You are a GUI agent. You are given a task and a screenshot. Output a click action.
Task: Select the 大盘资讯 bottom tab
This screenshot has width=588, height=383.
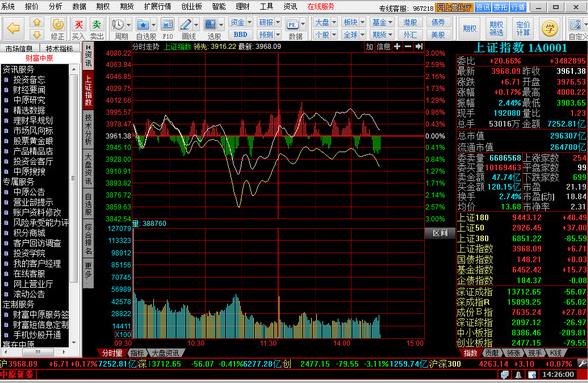pos(166,353)
